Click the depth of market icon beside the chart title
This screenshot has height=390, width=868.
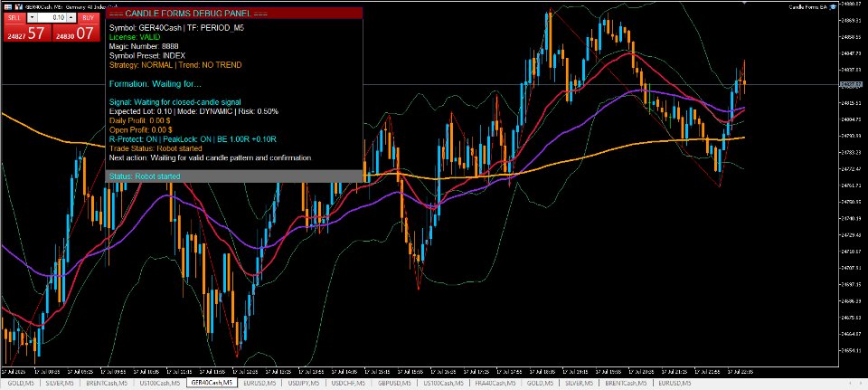(x=19, y=7)
